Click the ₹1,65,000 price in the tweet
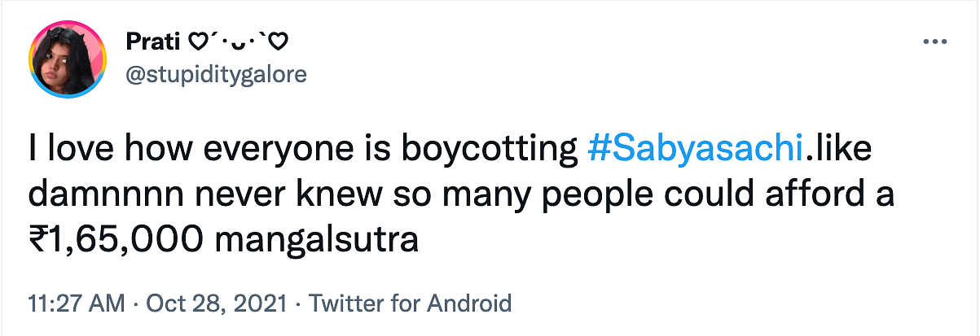Viewport: 980px width, 336px height. click(x=109, y=240)
